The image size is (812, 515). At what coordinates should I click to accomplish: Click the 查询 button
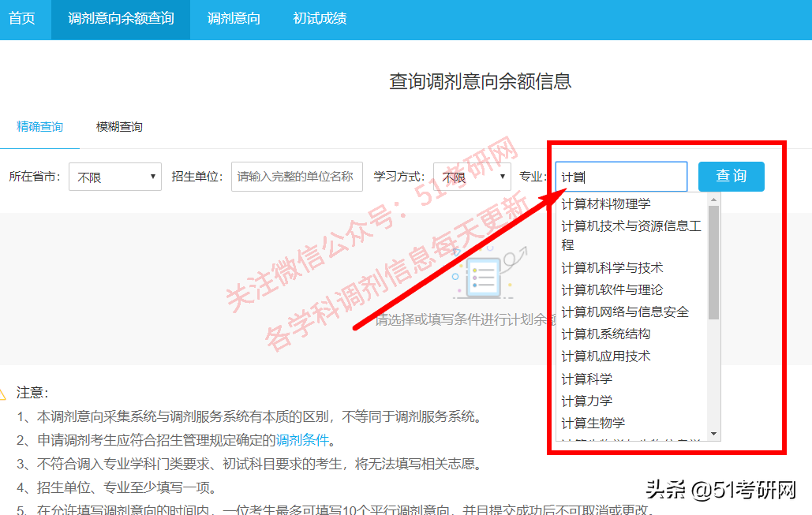731,177
